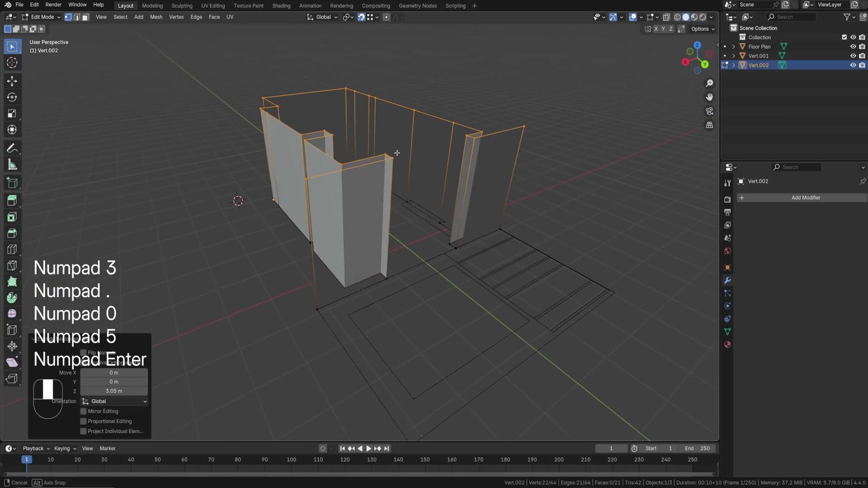
Task: Toggle snapping magnet in header
Action: 361,17
